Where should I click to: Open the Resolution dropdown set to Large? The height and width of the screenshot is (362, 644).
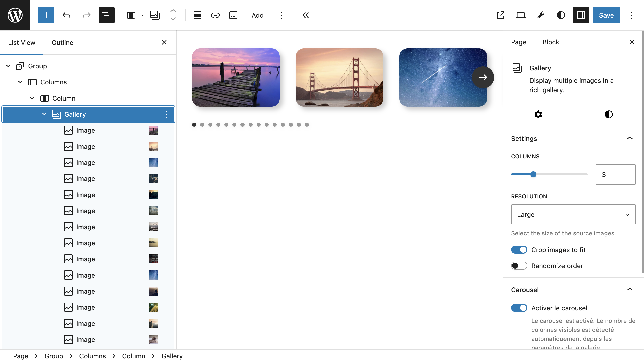pyautogui.click(x=573, y=214)
